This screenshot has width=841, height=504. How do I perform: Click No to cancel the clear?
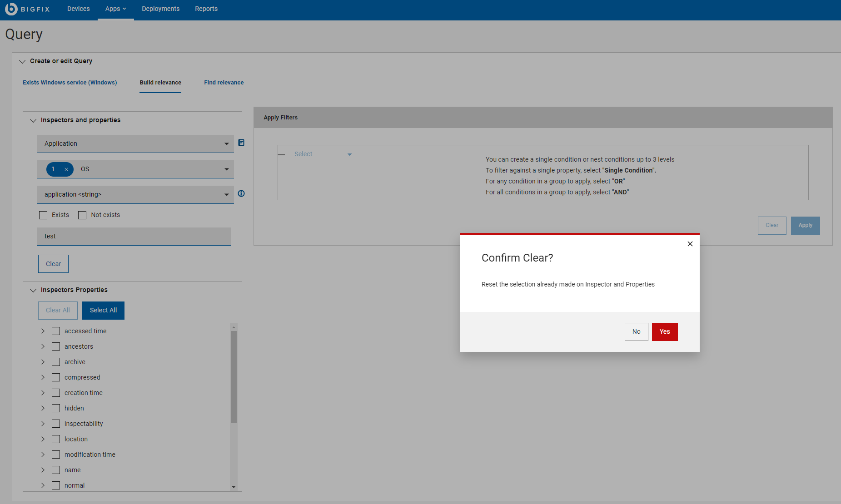(636, 331)
